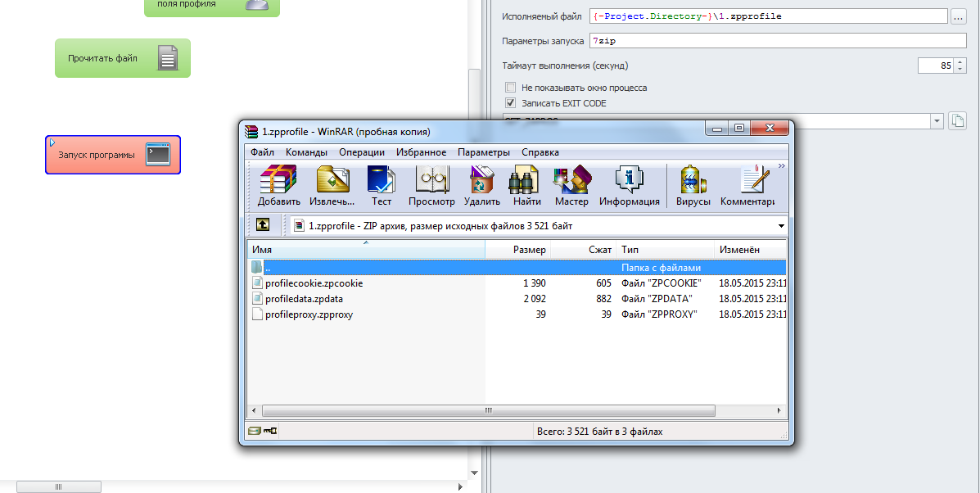The height and width of the screenshot is (493, 980).
Task: Click the Удалить (Delete) toolbar icon
Action: (x=482, y=186)
